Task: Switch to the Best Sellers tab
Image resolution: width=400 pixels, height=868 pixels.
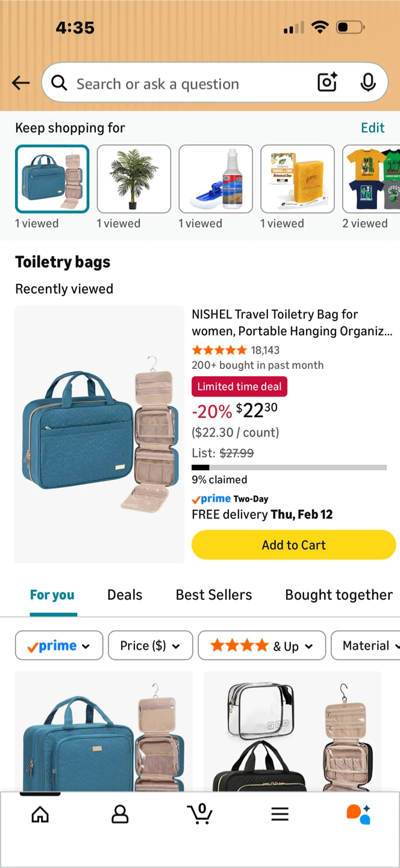Action: (x=214, y=595)
